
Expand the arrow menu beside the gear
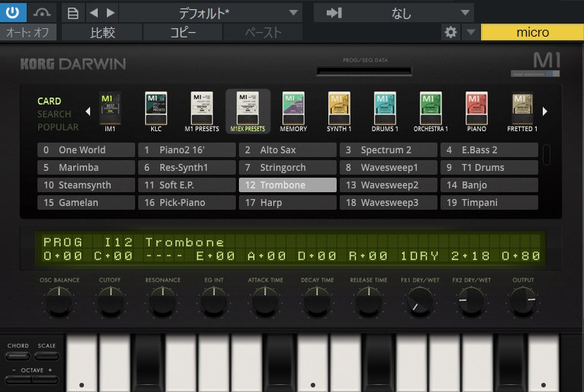470,32
